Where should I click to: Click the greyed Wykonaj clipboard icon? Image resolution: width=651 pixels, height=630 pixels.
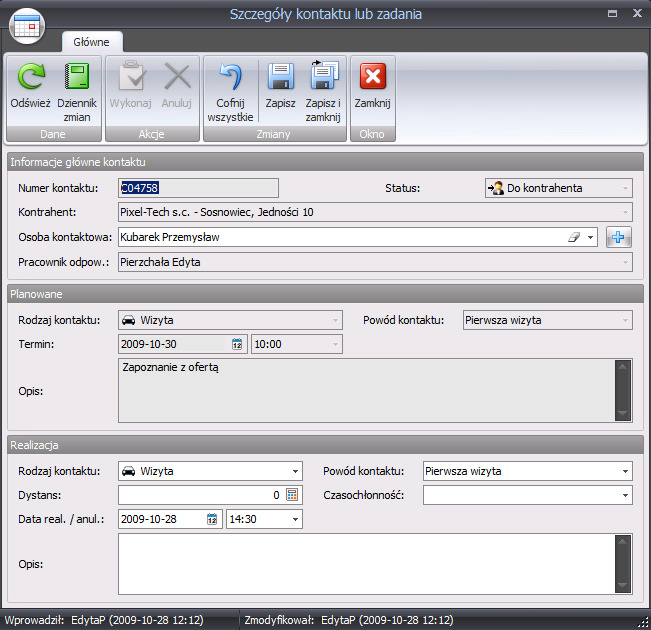(x=131, y=76)
